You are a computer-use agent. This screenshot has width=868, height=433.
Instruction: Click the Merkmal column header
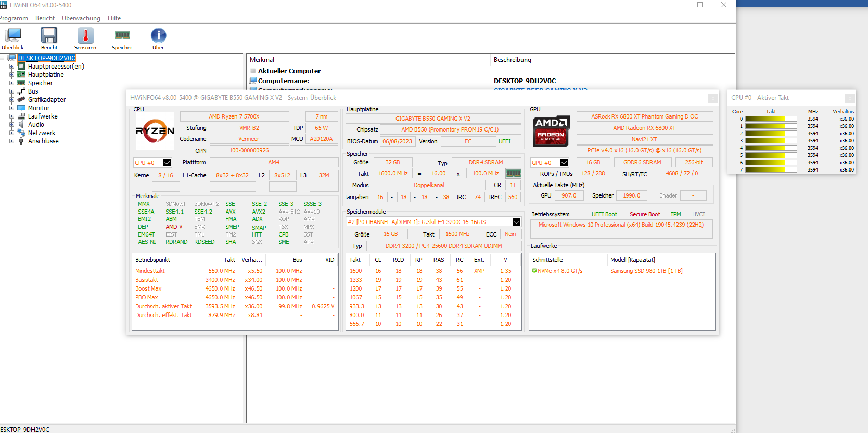click(x=368, y=60)
